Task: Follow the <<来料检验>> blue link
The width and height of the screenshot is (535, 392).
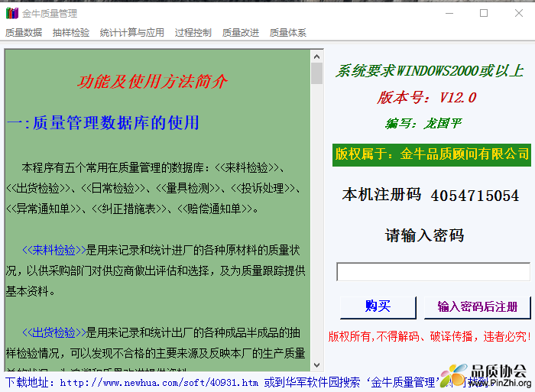Action: (54, 250)
